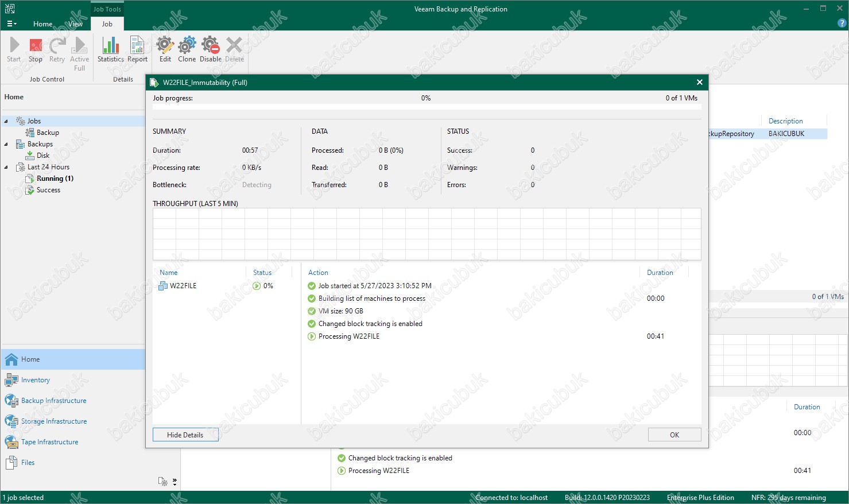This screenshot has width=849, height=504.
Task: Click the Start job icon
Action: point(14,50)
